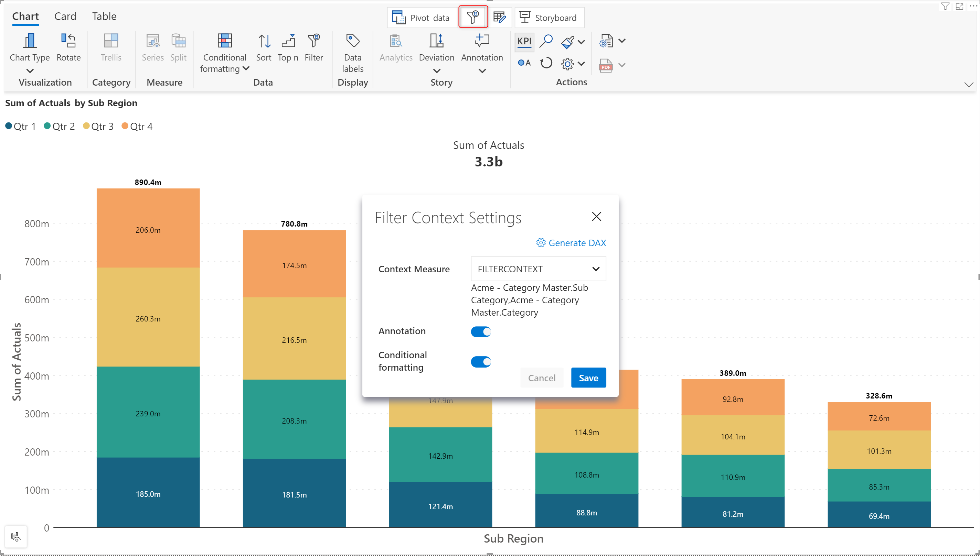The height and width of the screenshot is (557, 980).
Task: Click the KPI button icon
Action: (524, 41)
